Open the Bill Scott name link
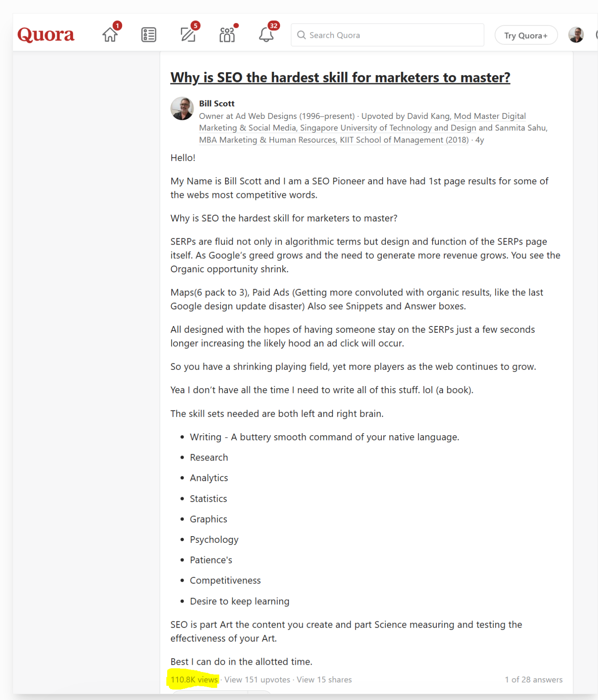 click(217, 103)
